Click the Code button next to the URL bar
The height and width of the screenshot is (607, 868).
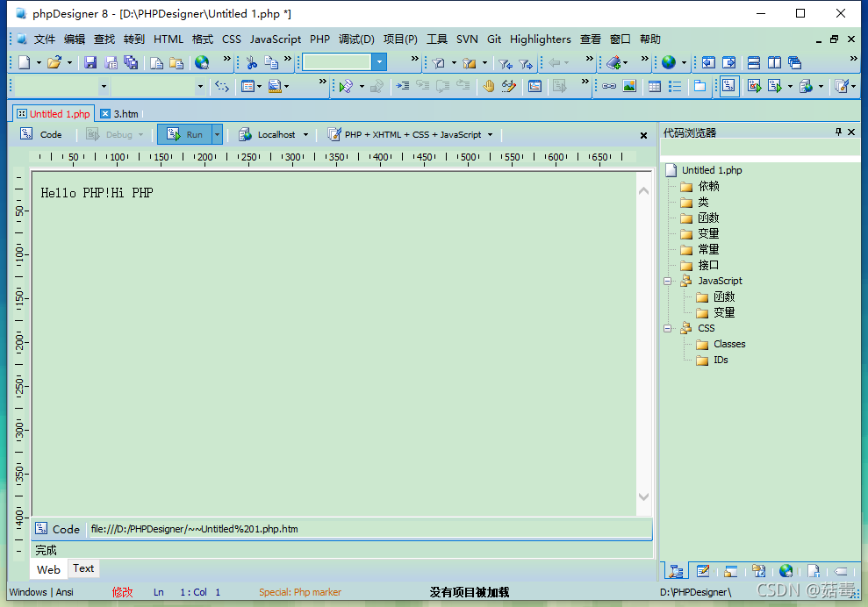tap(58, 529)
